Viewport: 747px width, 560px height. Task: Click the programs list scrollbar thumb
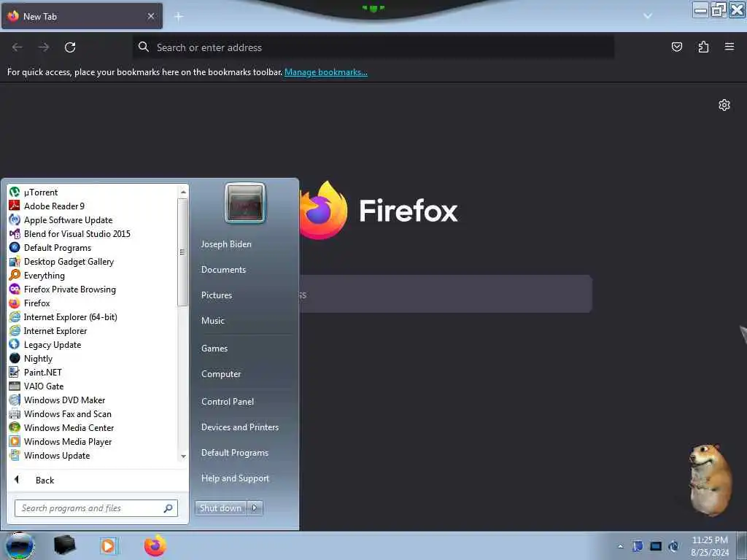click(182, 252)
